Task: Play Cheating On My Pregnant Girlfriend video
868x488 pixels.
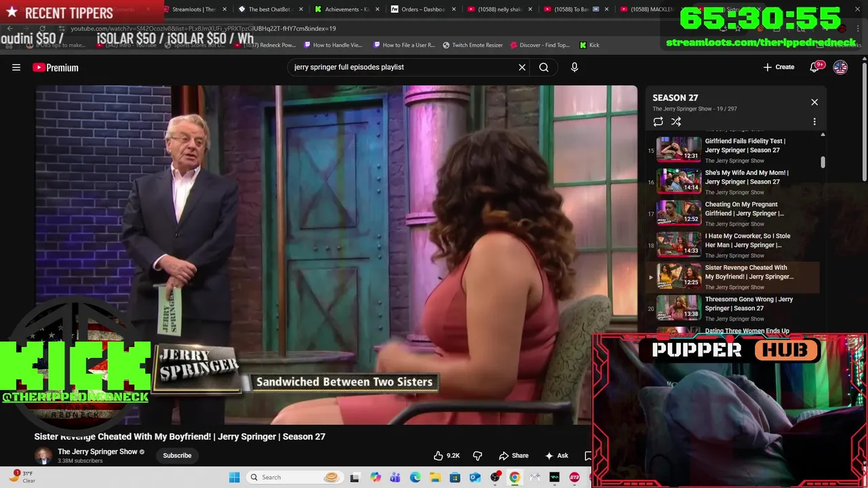Action: 744,209
